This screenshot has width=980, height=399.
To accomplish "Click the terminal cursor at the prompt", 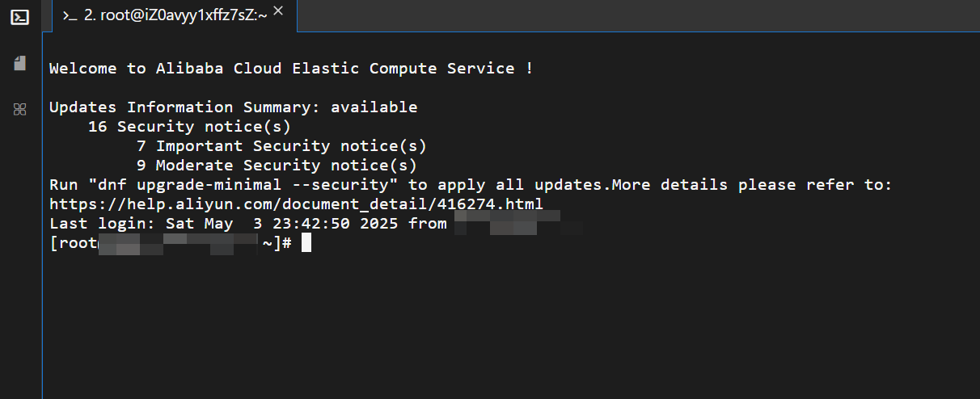I will click(306, 243).
